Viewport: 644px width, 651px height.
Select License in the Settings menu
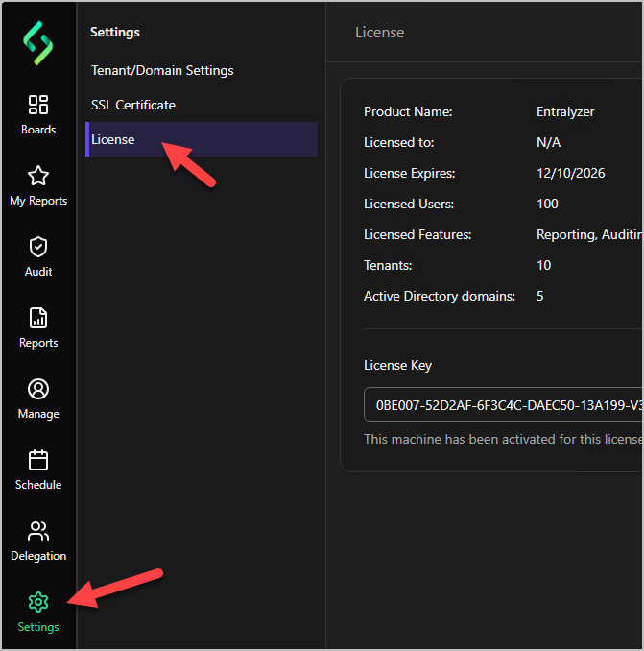(x=113, y=139)
